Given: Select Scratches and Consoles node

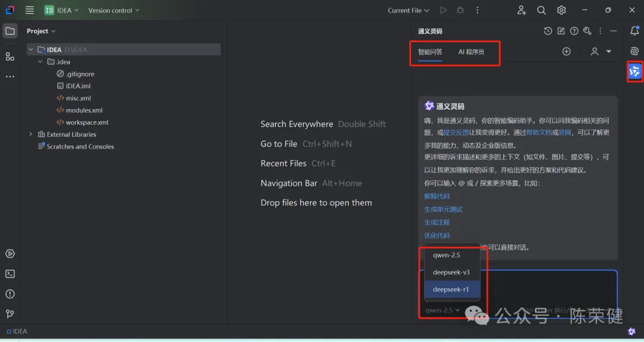Looking at the screenshot, I should click(76, 147).
